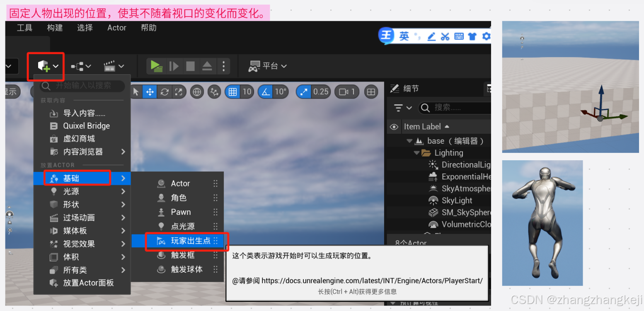The width and height of the screenshot is (644, 311).
Task: Open the 平台 platform dropdown
Action: pos(268,66)
